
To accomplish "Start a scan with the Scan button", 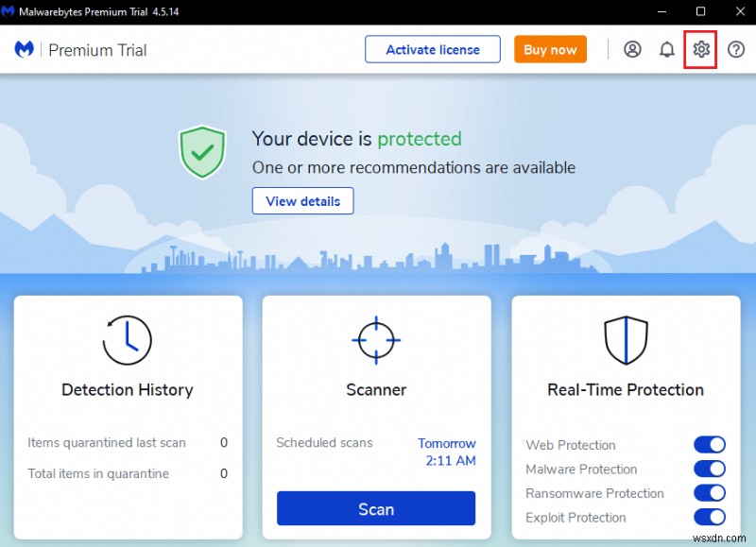I will (x=375, y=508).
